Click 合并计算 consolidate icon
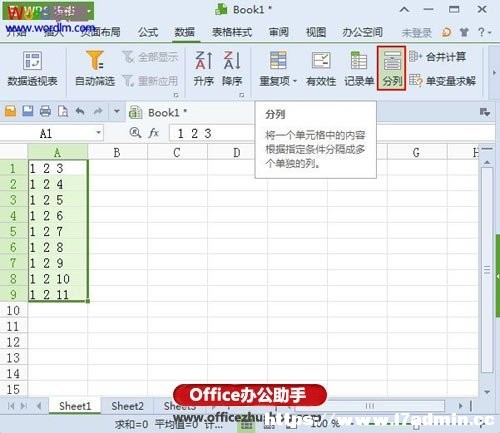The height and width of the screenshot is (433, 500). (x=415, y=56)
